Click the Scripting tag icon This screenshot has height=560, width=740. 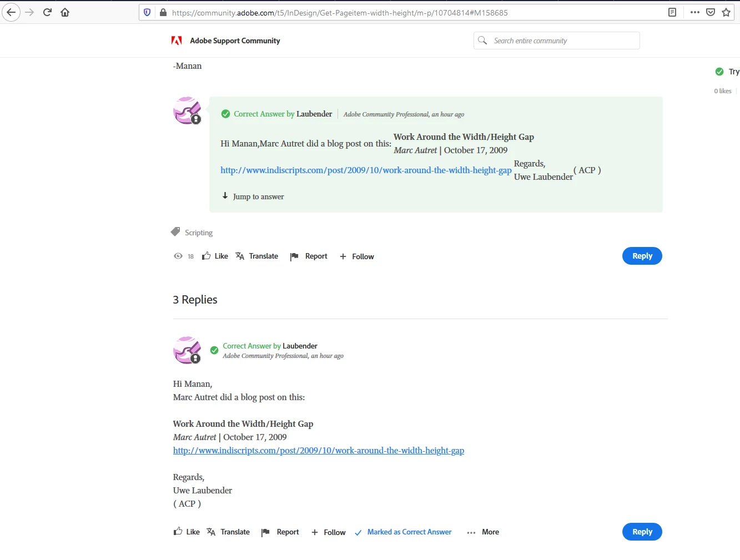175,231
